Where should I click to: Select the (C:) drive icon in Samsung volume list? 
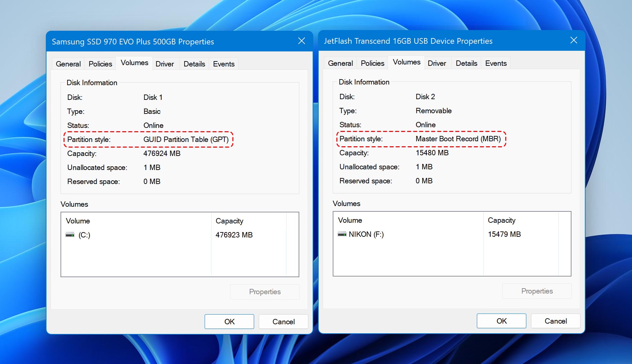point(70,234)
